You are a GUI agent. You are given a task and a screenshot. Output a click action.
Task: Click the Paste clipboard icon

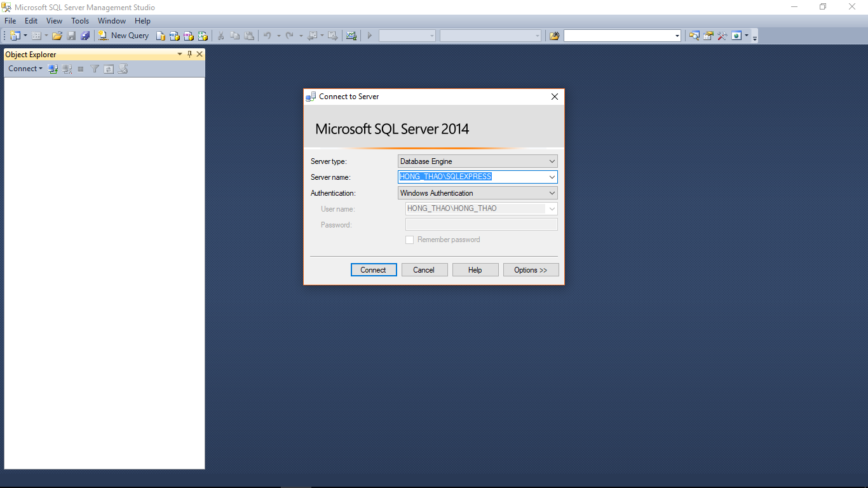[x=249, y=36]
